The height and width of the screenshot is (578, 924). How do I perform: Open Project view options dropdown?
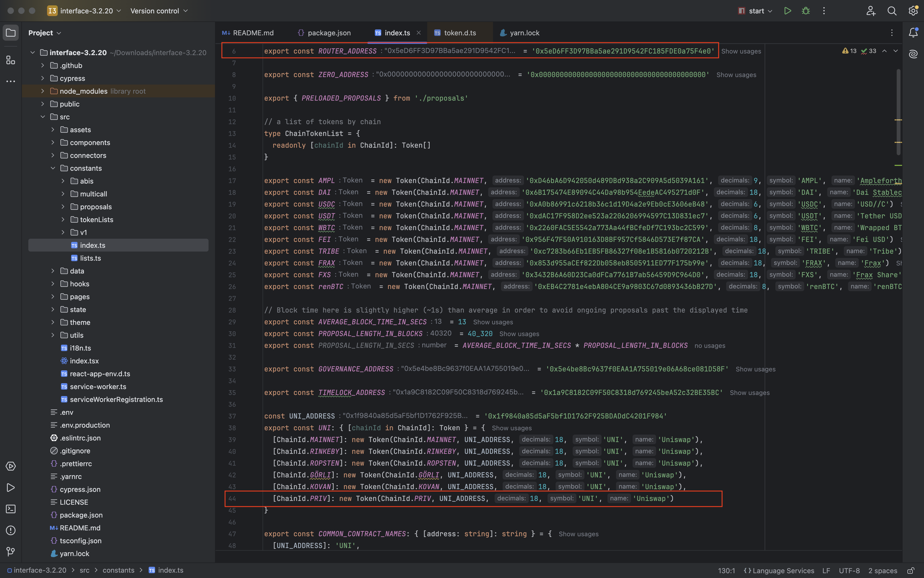coord(45,33)
